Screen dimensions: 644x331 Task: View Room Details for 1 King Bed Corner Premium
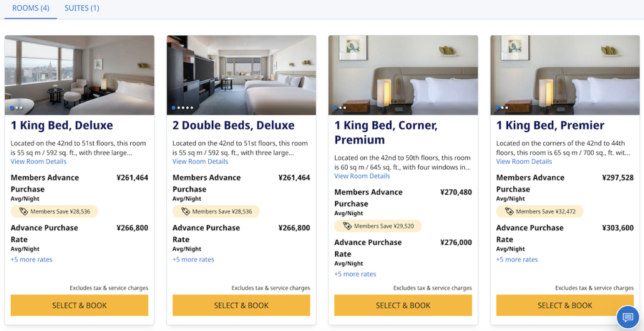point(362,176)
